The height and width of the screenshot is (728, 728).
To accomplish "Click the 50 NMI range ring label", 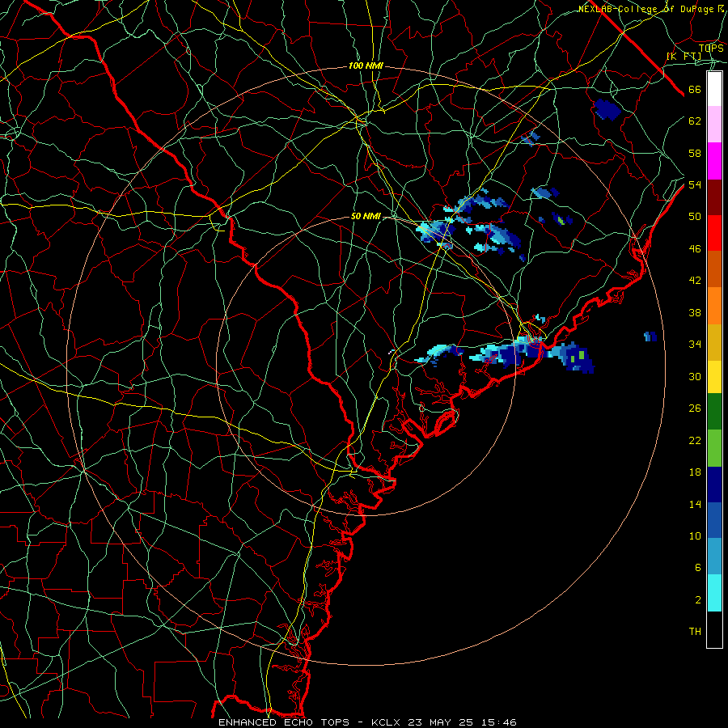I will tap(365, 216).
